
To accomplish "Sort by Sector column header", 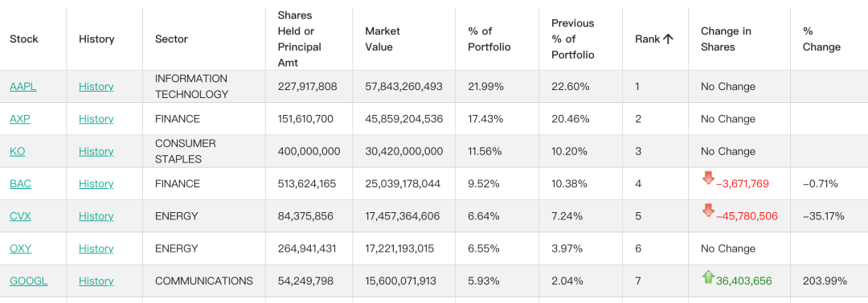I will coord(171,39).
